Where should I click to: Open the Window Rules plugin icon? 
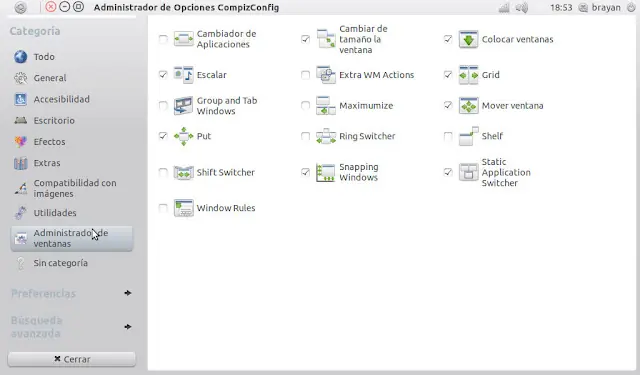click(x=183, y=208)
